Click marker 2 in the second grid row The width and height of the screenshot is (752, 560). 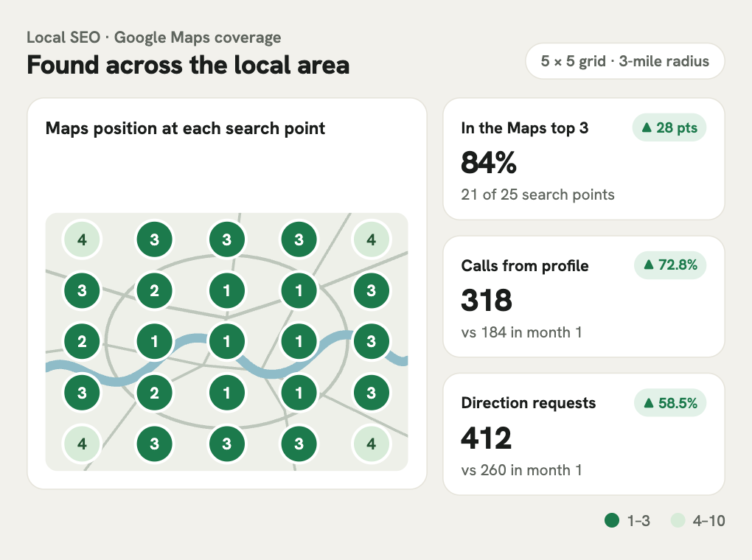[x=154, y=290]
